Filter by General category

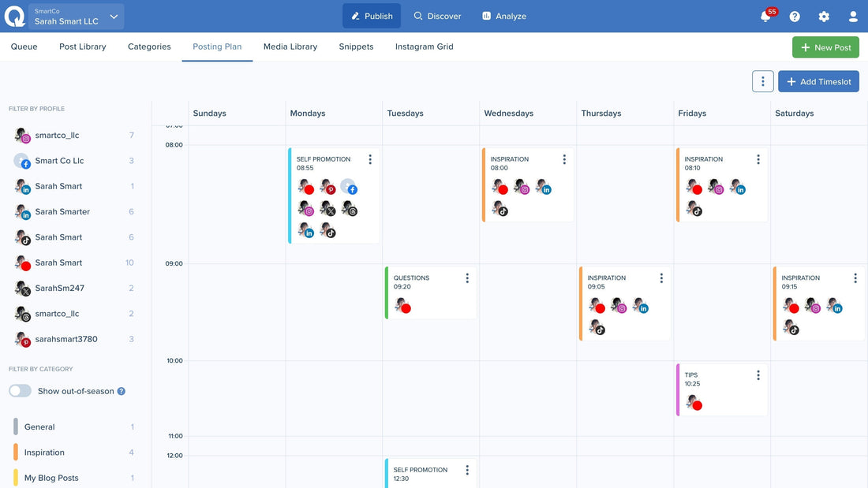(x=74, y=427)
